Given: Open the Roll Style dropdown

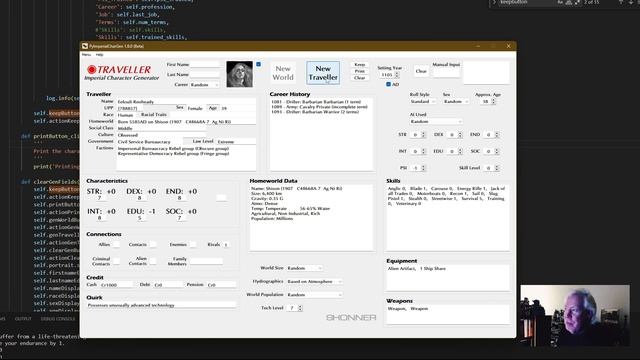Looking at the screenshot, I should coord(423,101).
